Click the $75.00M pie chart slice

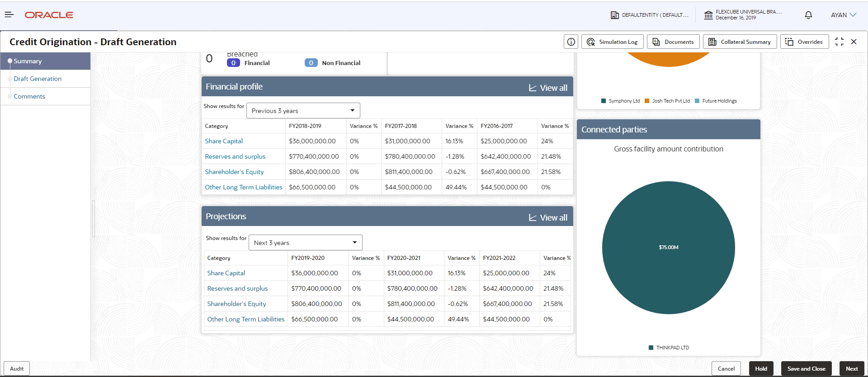click(669, 248)
